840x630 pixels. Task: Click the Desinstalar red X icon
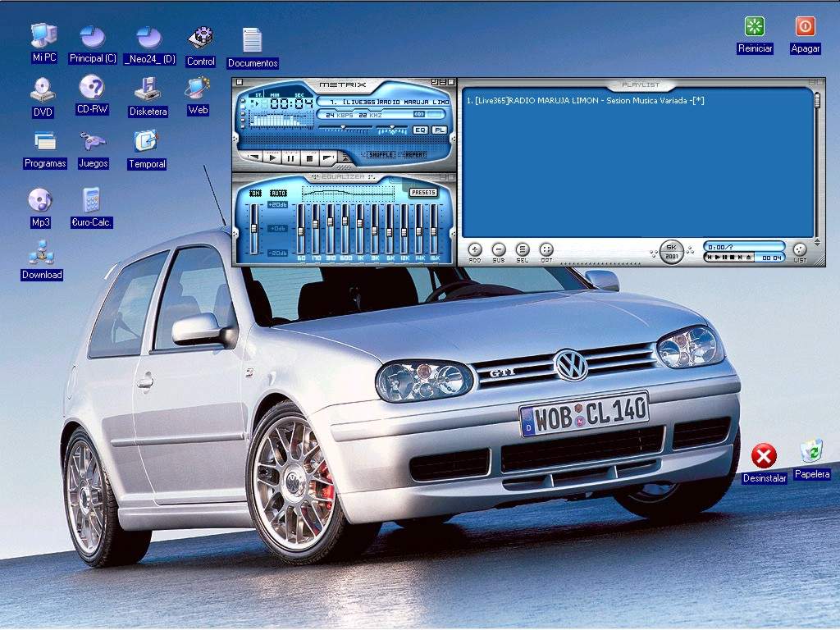(764, 463)
